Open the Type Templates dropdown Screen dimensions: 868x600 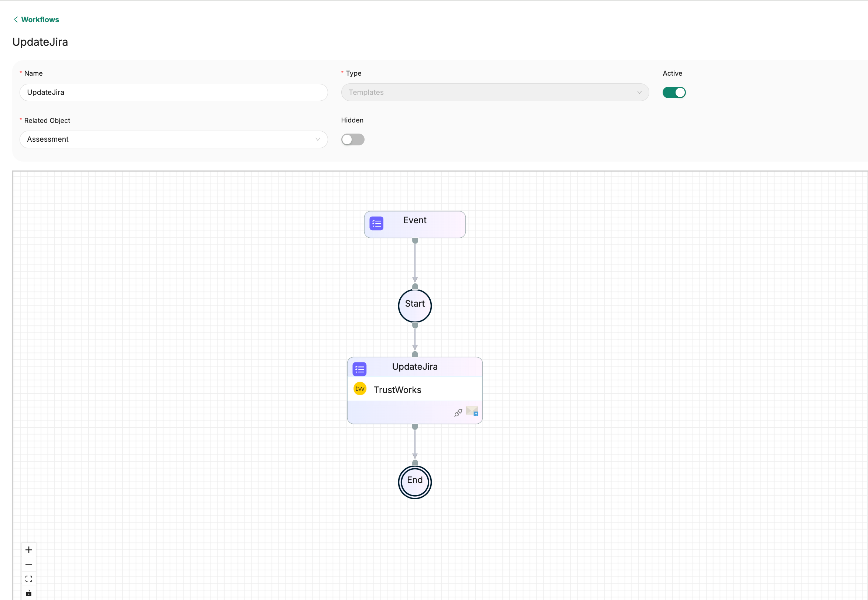(x=494, y=93)
